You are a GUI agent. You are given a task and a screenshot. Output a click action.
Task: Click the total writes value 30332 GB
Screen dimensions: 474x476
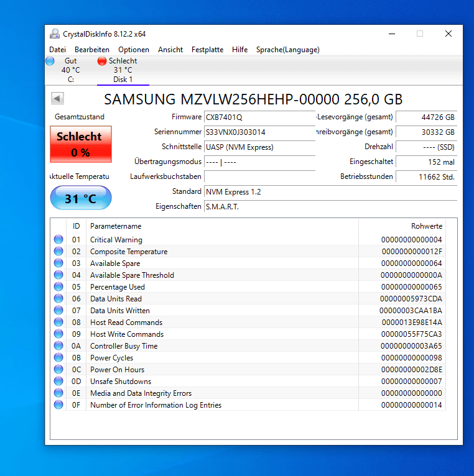pos(426,132)
